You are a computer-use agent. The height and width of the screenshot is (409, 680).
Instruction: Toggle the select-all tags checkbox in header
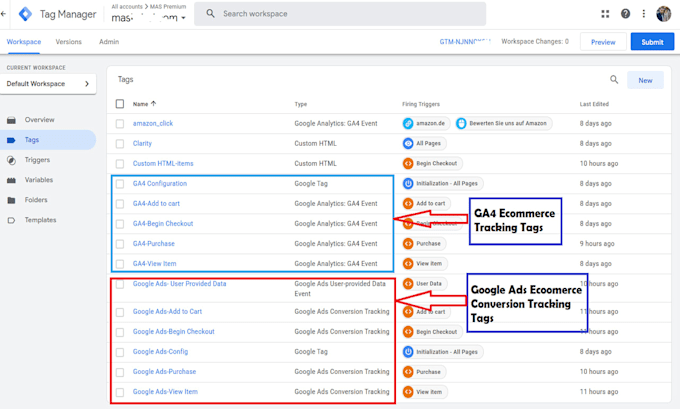click(x=120, y=104)
